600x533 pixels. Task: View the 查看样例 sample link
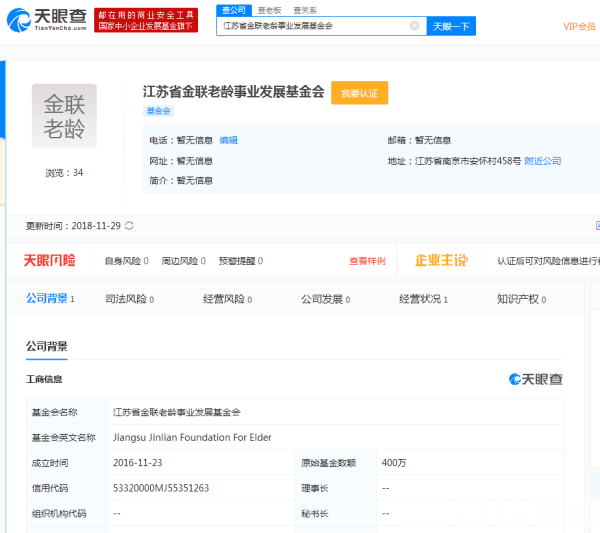[367, 261]
